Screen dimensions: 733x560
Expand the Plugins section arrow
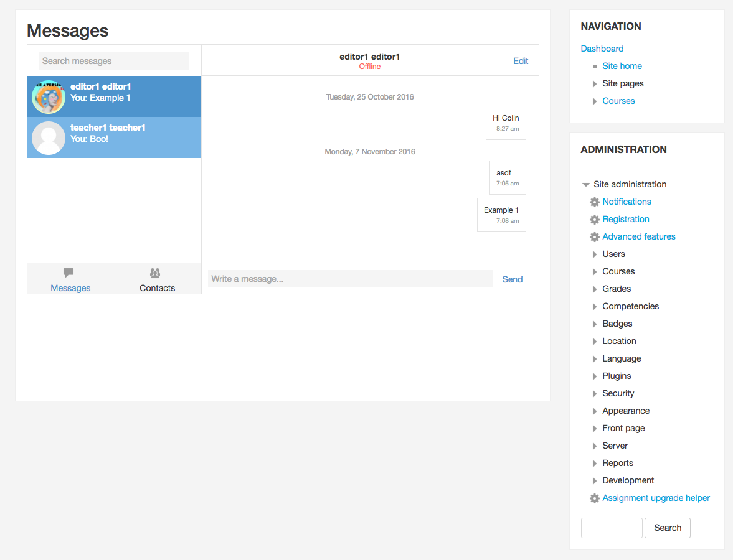(595, 376)
